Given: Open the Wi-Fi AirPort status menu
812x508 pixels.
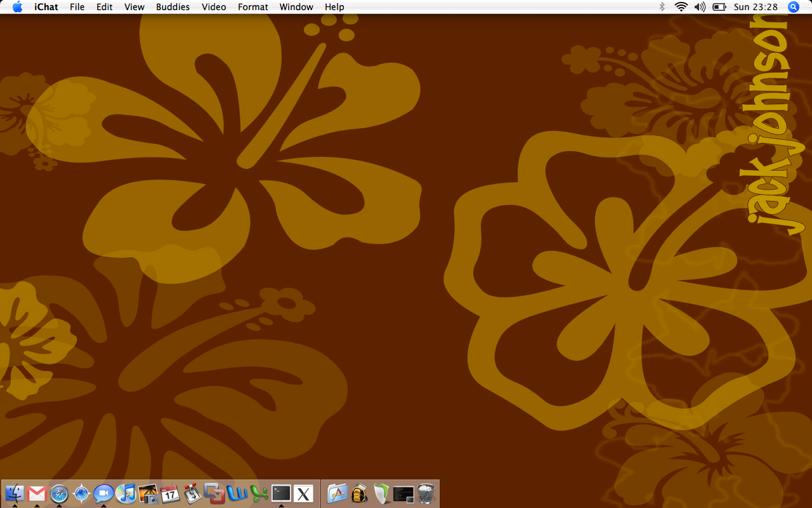Looking at the screenshot, I should point(681,7).
